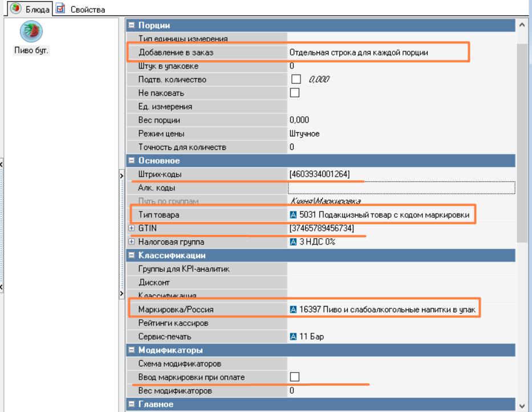Check Ввод маркировки при оплате
Viewport: 532px width, 412px height.
(296, 377)
